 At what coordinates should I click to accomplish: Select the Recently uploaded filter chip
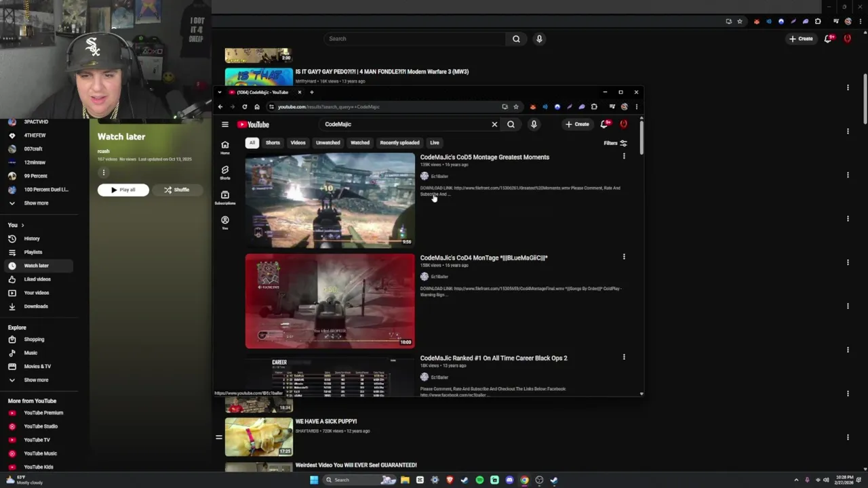coord(399,143)
